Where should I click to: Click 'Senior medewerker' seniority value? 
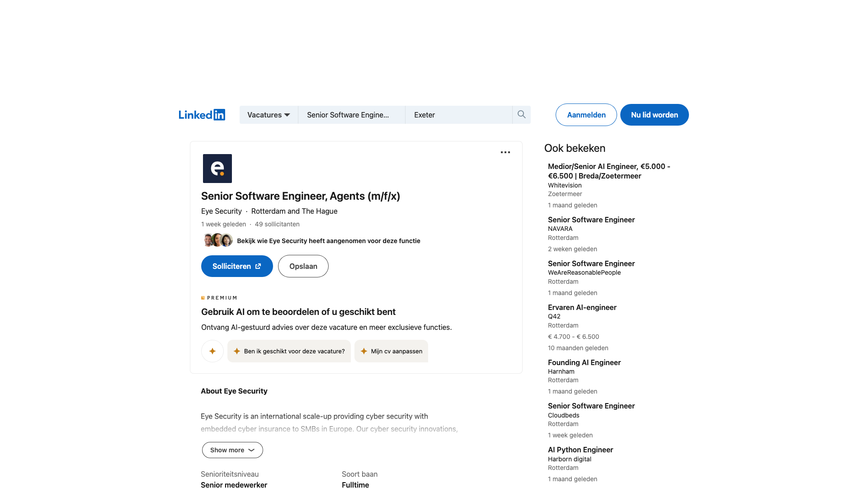click(234, 484)
